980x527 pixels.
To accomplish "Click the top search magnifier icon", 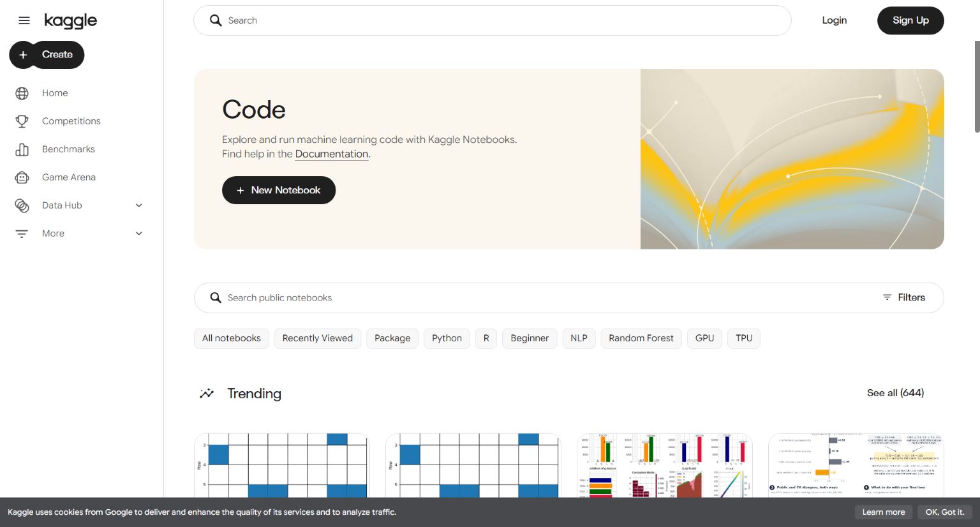I will (x=216, y=20).
